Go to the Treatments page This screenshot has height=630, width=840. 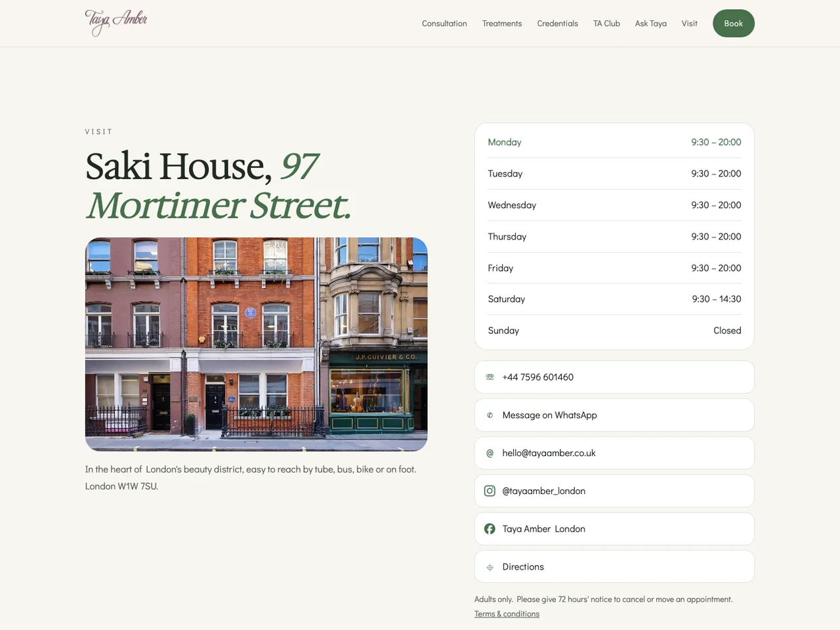tap(502, 24)
